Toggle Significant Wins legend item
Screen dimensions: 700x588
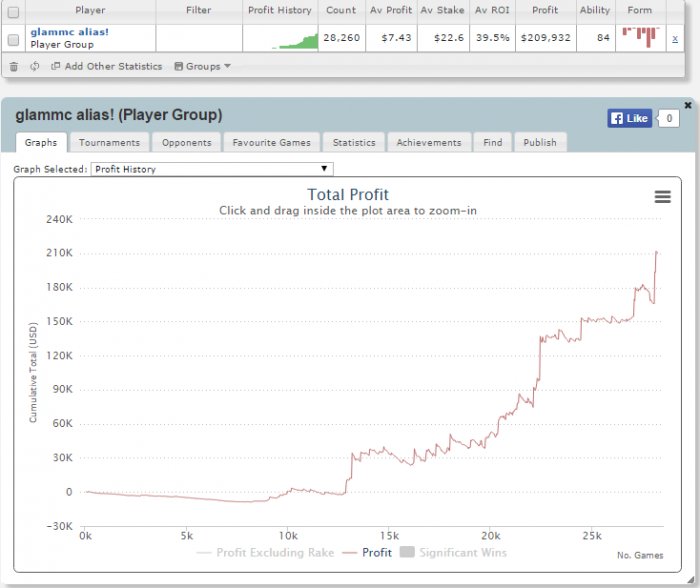453,552
